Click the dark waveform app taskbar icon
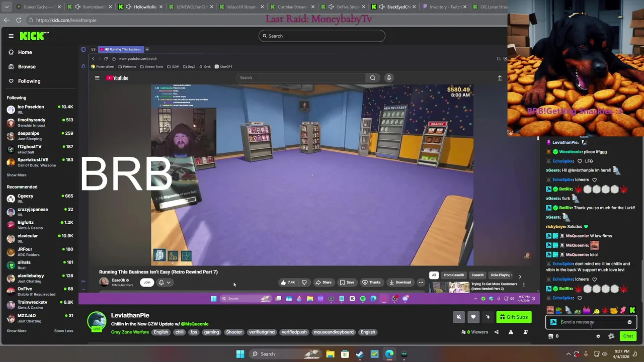Viewport: 644px width, 362px height. click(404, 354)
